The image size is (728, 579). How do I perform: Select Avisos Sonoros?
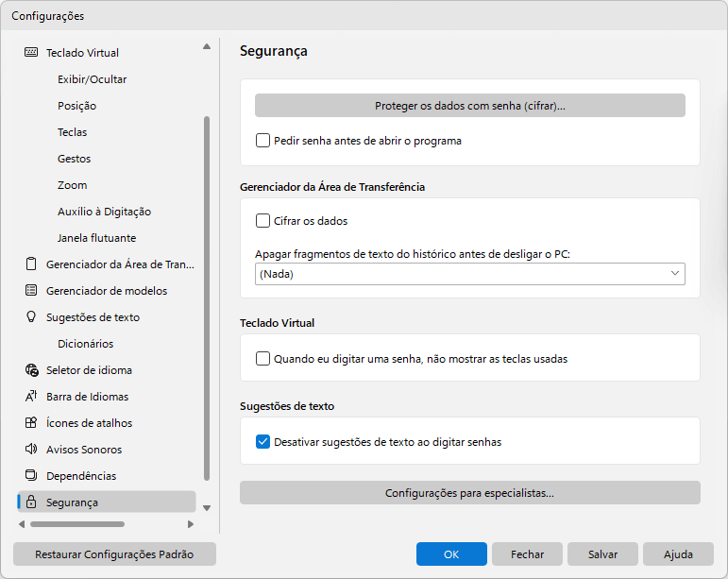coord(84,450)
